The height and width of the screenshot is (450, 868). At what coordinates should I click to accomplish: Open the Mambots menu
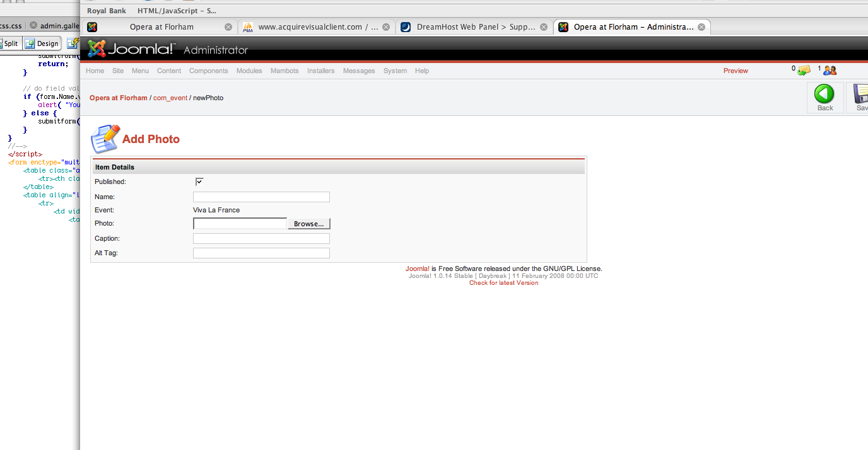(284, 71)
